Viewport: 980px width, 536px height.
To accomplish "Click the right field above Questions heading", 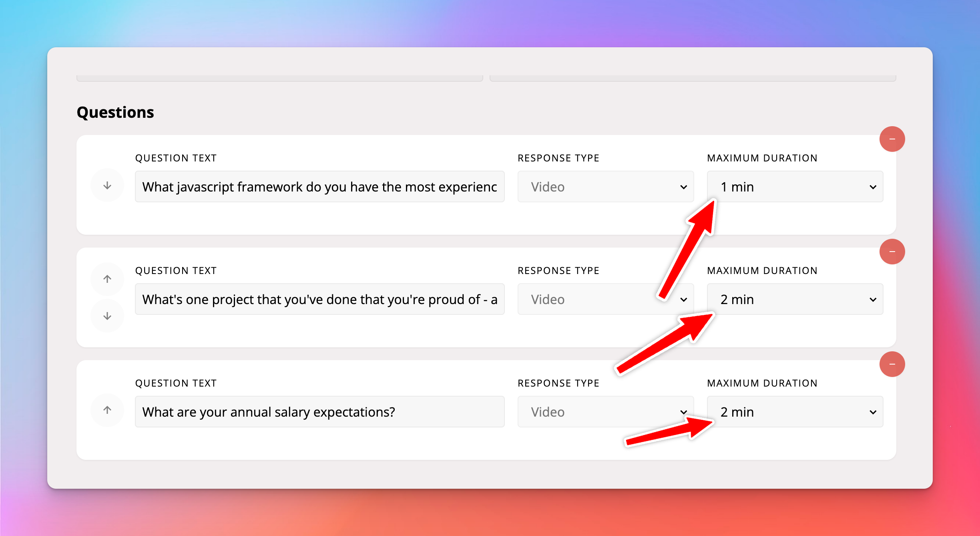I will [693, 78].
